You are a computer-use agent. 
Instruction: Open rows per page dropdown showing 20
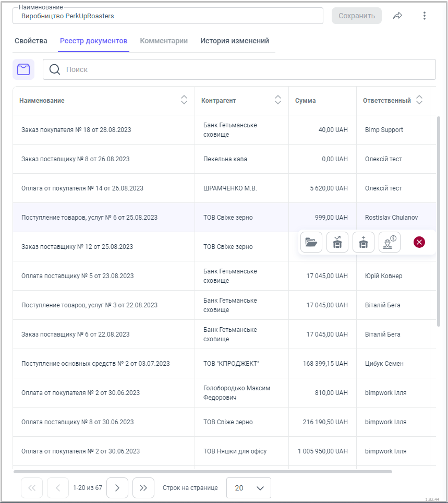[x=249, y=488]
